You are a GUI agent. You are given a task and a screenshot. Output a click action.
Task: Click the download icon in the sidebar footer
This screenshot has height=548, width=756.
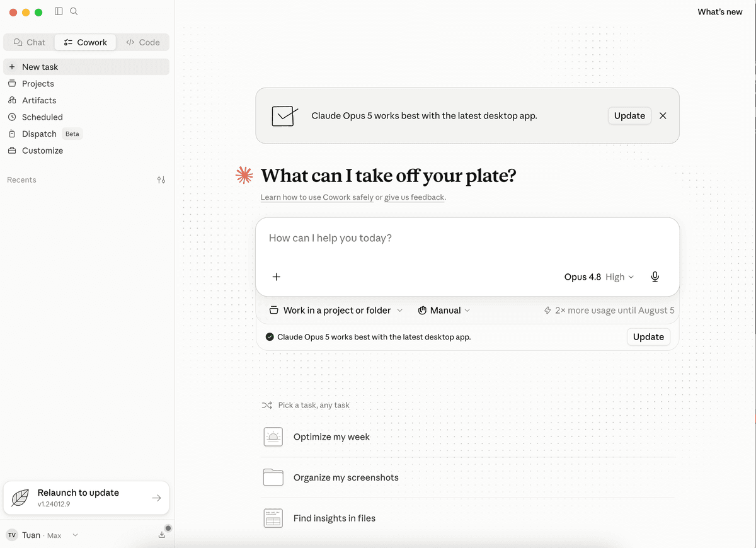pyautogui.click(x=162, y=535)
